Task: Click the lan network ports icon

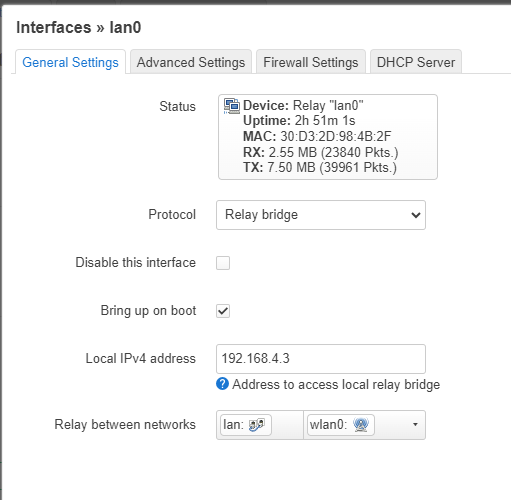Action: (x=257, y=425)
